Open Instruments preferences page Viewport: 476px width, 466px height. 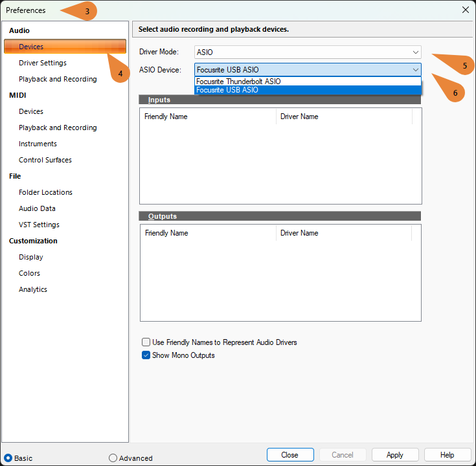point(38,144)
